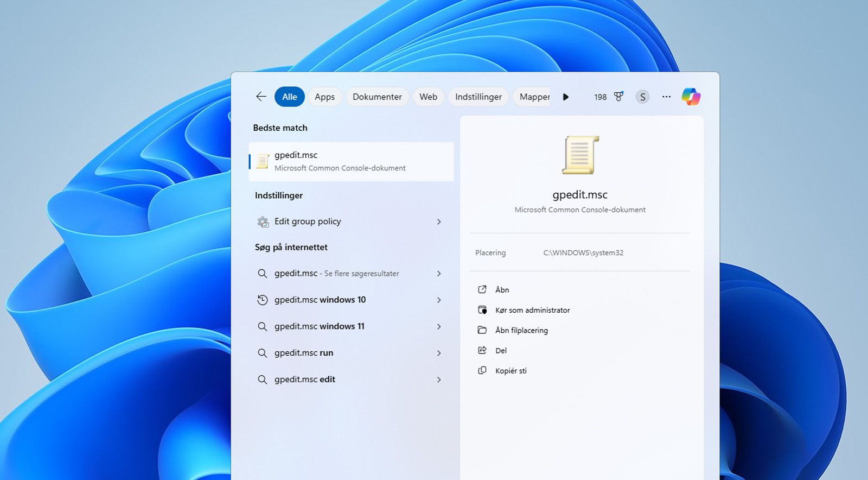868x480 pixels.
Task: Switch to the Web filter tab
Action: point(428,97)
